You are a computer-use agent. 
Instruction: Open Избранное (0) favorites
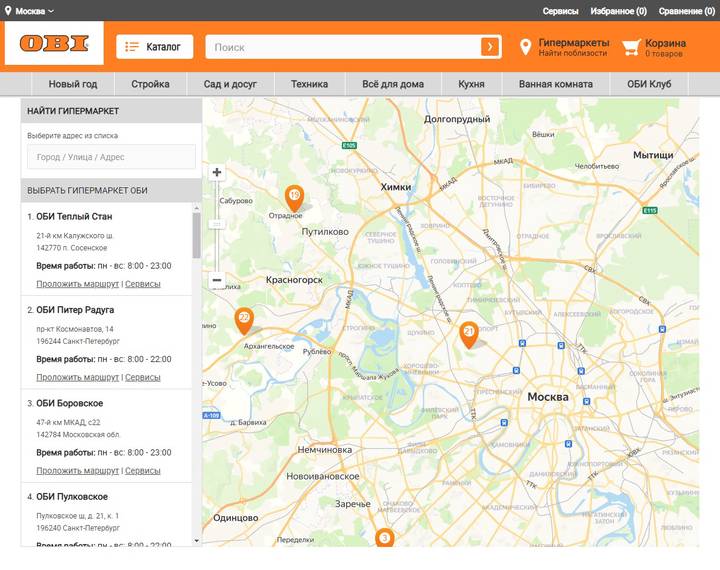[619, 11]
